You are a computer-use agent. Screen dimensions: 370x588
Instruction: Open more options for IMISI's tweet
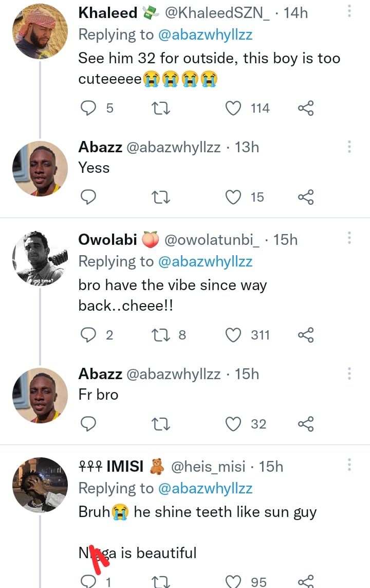click(x=349, y=466)
